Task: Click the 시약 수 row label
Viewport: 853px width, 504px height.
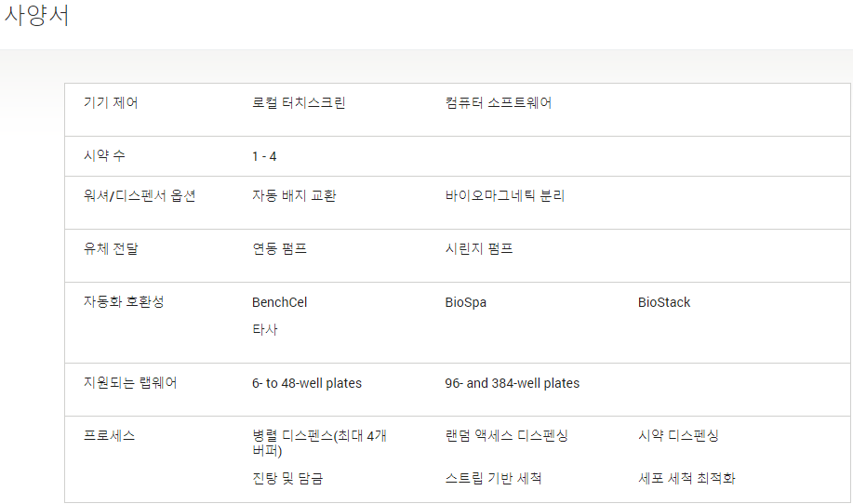Action: click(x=104, y=156)
